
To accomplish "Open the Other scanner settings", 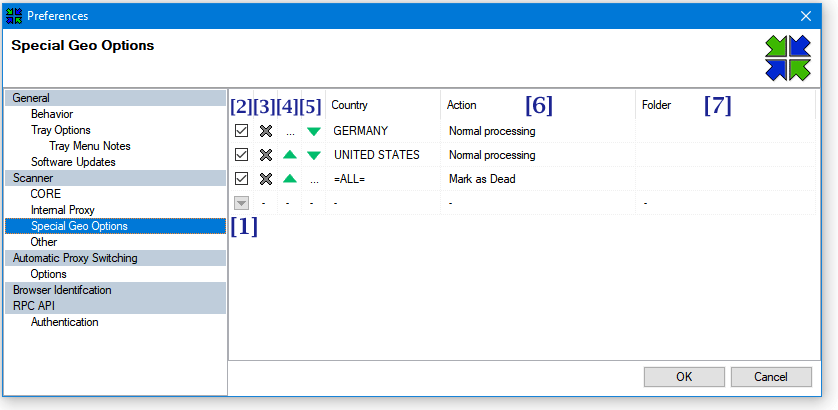I will click(44, 242).
